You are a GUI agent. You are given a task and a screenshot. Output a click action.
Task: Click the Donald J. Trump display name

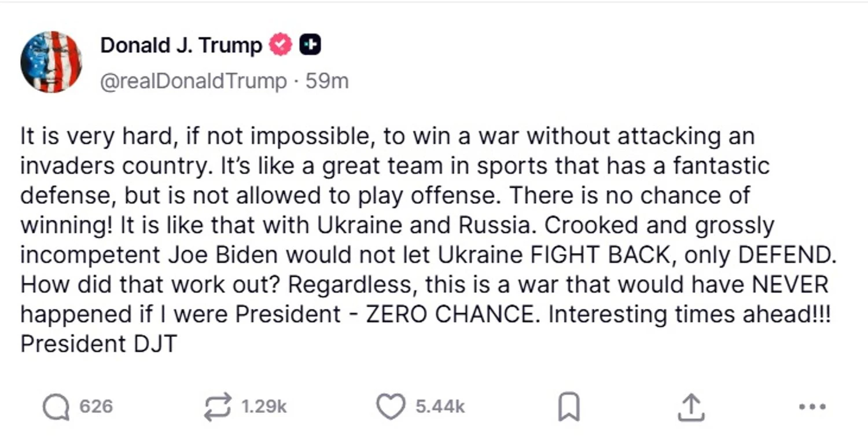point(181,45)
